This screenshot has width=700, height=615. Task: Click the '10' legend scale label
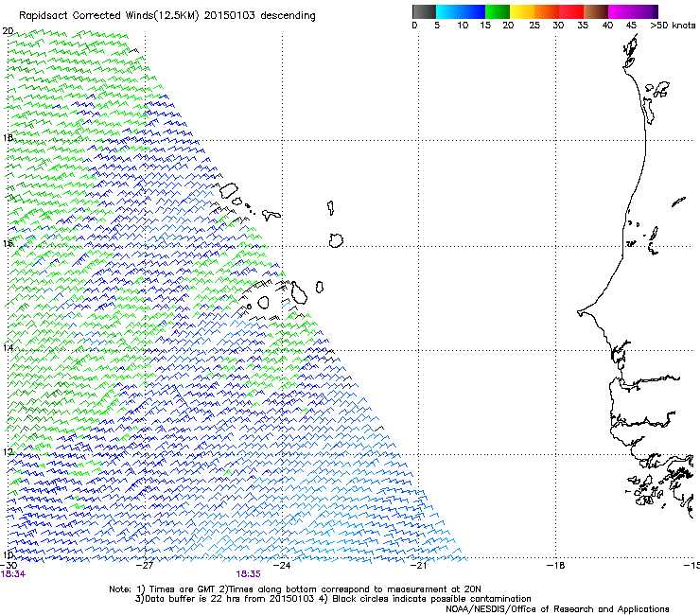(x=463, y=26)
